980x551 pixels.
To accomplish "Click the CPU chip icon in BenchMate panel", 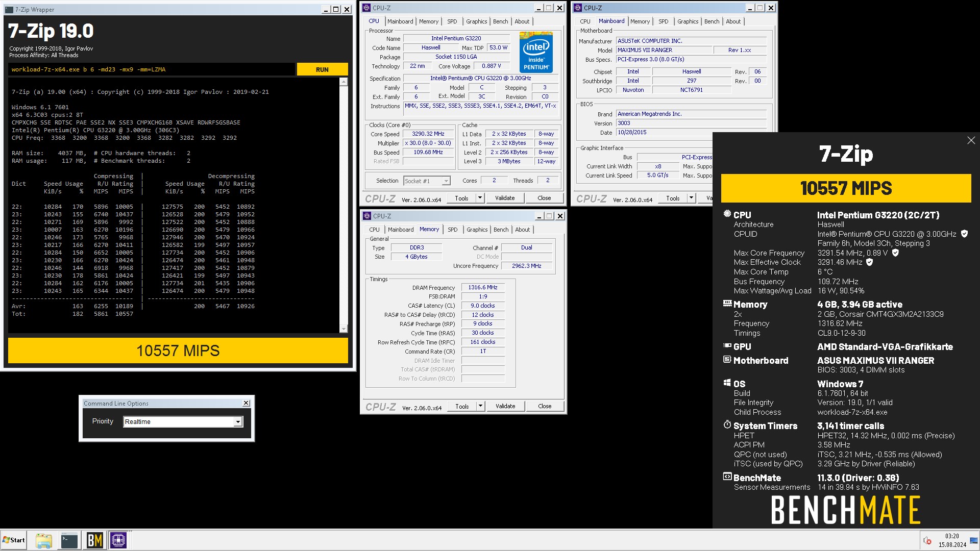I will [x=727, y=214].
